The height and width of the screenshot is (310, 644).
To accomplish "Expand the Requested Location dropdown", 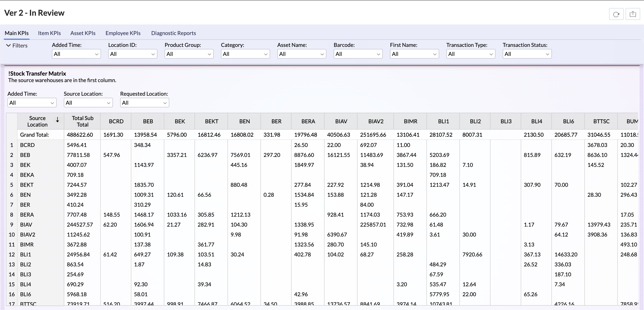I will coord(144,103).
